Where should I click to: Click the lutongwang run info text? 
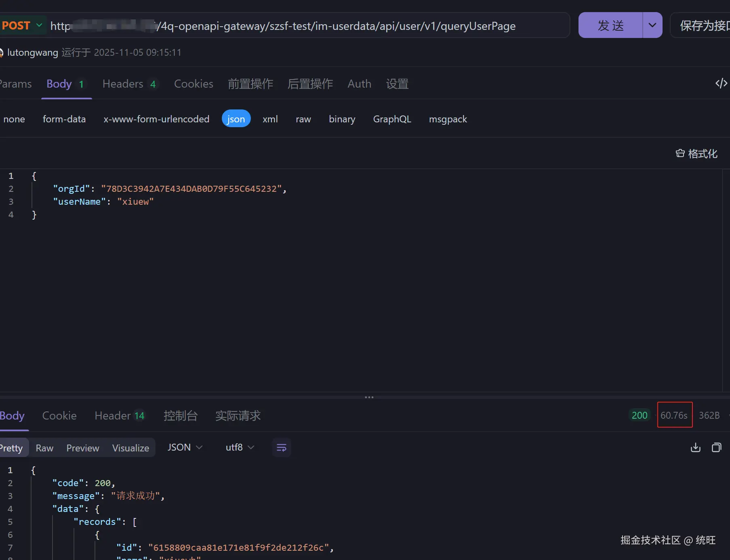tap(94, 52)
